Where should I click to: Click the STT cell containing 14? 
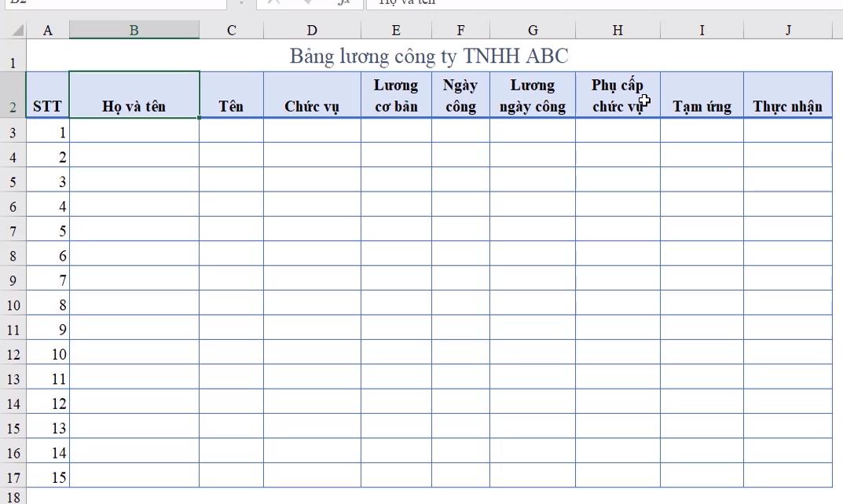click(48, 451)
